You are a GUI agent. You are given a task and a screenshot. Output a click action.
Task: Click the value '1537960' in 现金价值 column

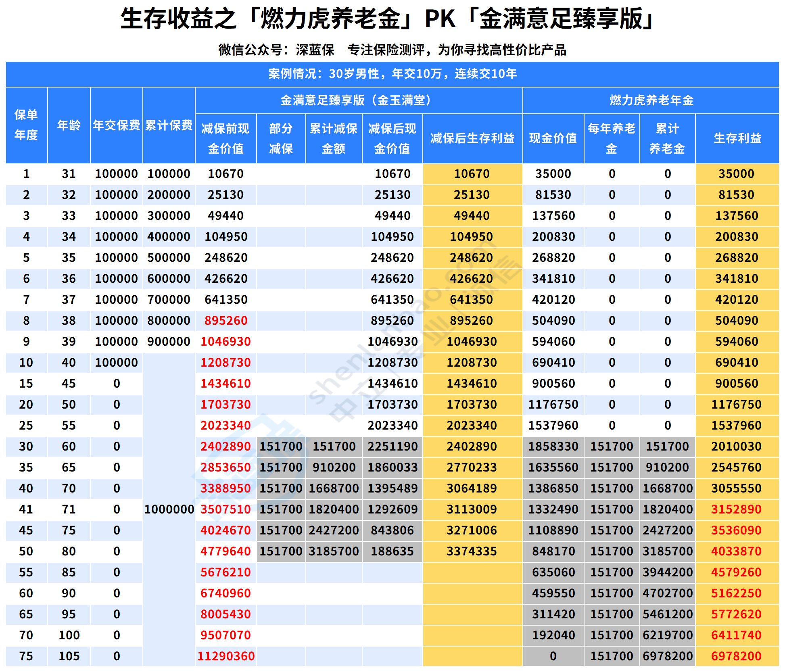click(x=553, y=426)
